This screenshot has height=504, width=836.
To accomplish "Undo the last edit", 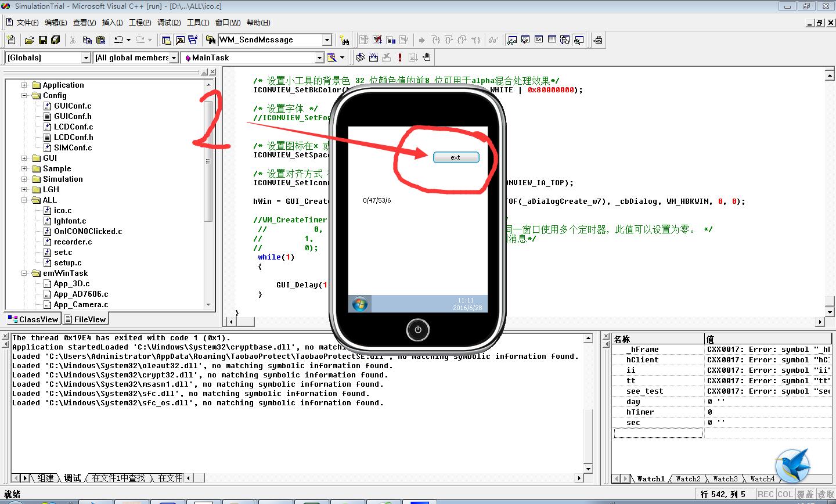I will point(119,40).
